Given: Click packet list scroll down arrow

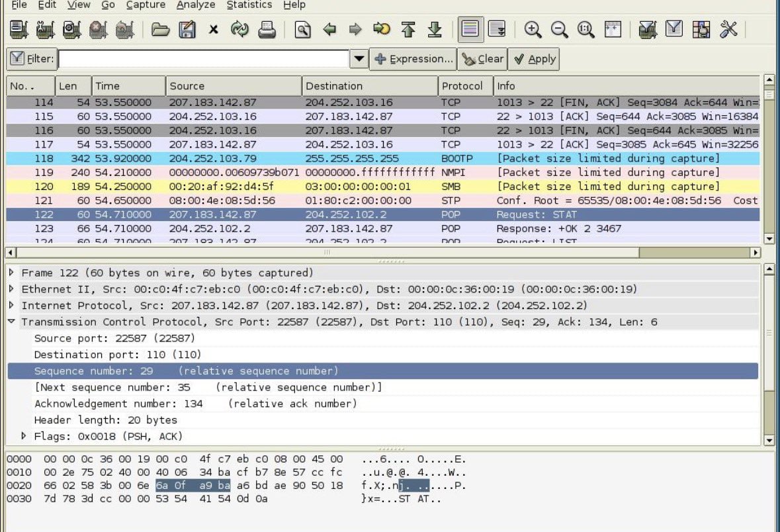Looking at the screenshot, I should [769, 238].
